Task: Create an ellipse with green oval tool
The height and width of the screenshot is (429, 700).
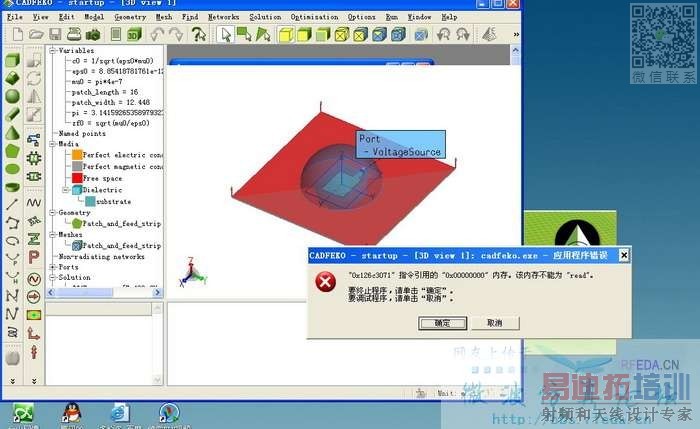Action: click(12, 169)
